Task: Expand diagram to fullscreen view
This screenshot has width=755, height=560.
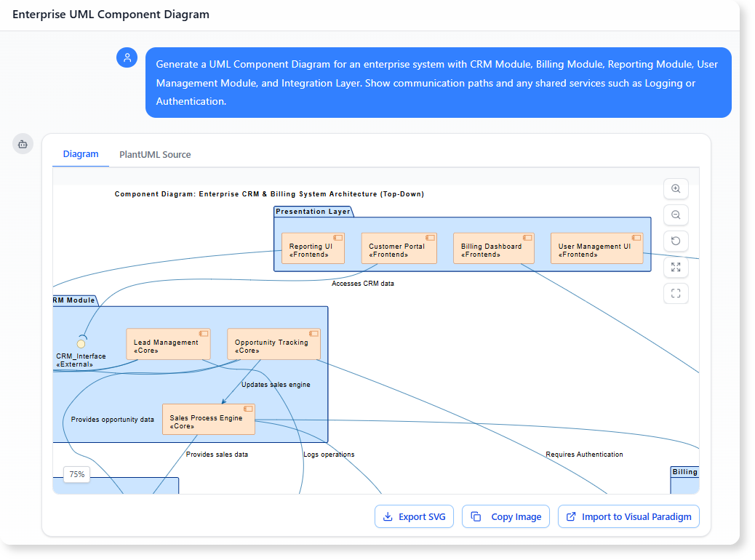Action: click(x=676, y=267)
